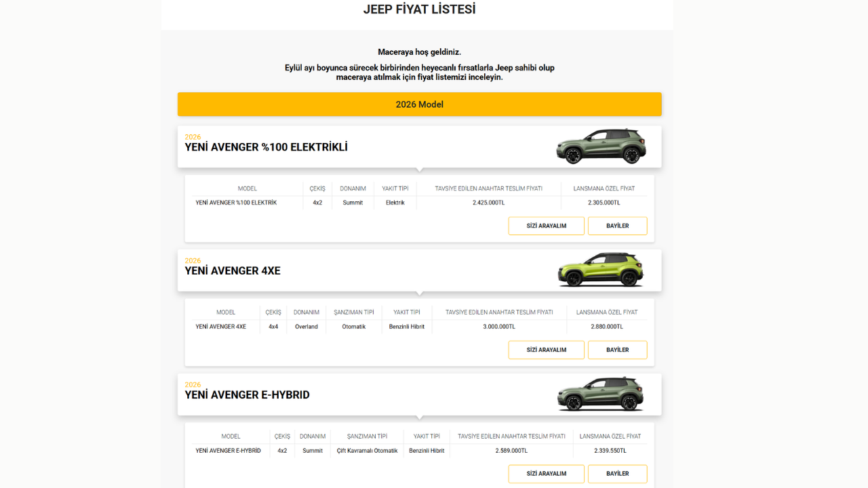Click the Elektrik fuel type cell
Screen dimensions: 868x488
(x=395, y=203)
